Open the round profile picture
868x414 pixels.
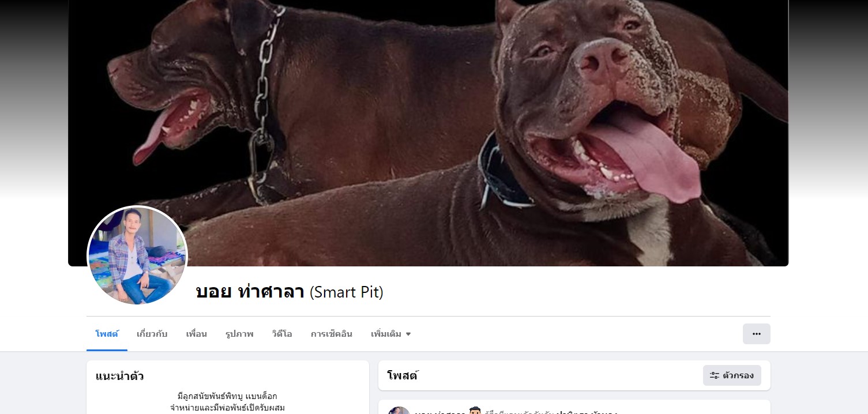point(137,256)
